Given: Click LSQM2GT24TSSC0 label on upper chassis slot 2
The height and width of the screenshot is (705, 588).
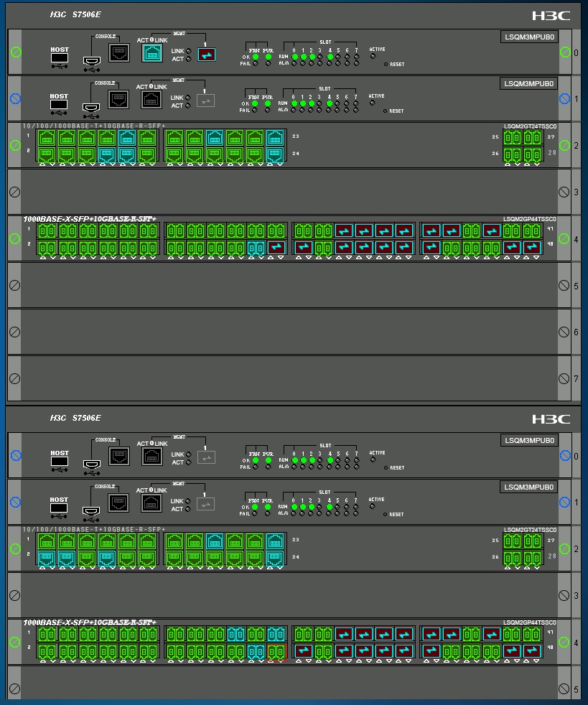Looking at the screenshot, I should tap(530, 126).
